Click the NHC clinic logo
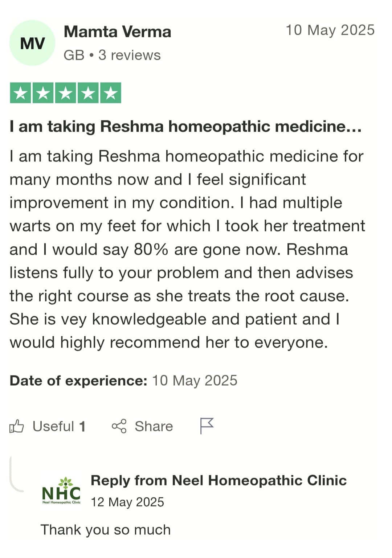The image size is (392, 558). (x=61, y=491)
